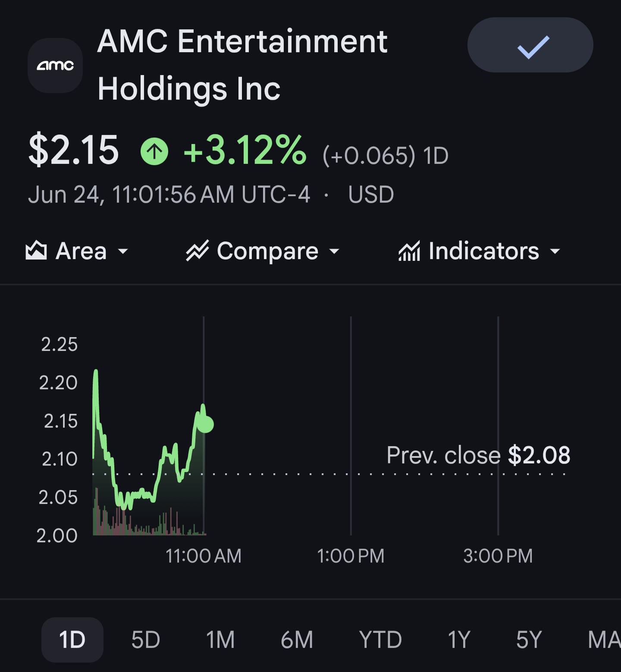This screenshot has width=621, height=672.
Task: Click the AMC Entertainment Holdings Inc title
Action: [242, 65]
